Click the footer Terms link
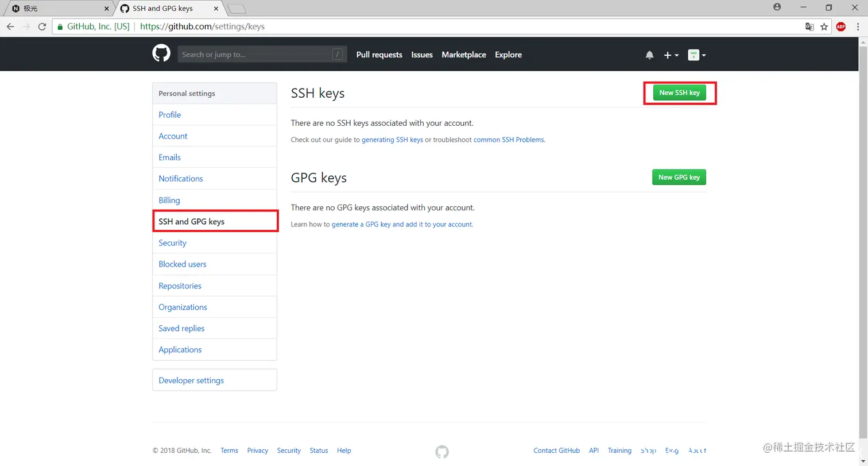The height and width of the screenshot is (466, 868). [x=229, y=450]
